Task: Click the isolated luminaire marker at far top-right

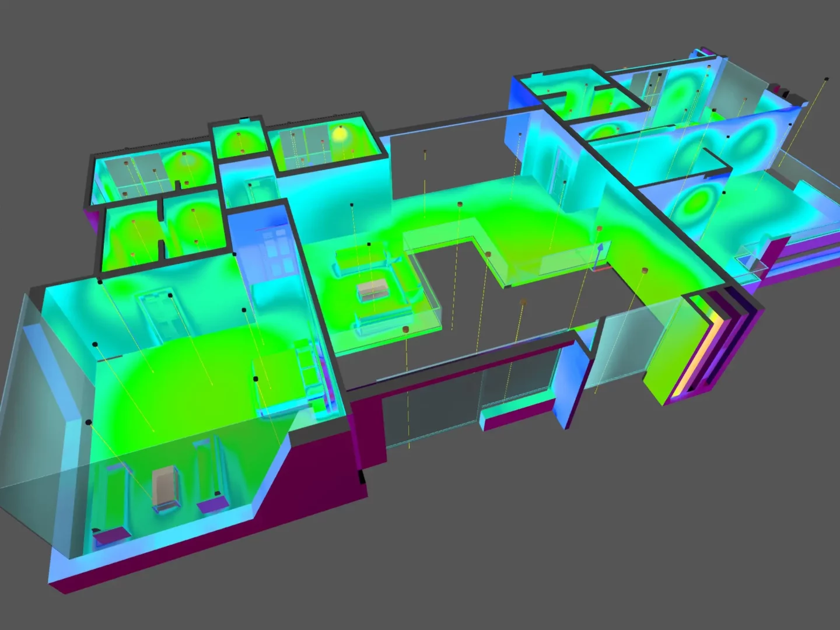Action: click(826, 79)
